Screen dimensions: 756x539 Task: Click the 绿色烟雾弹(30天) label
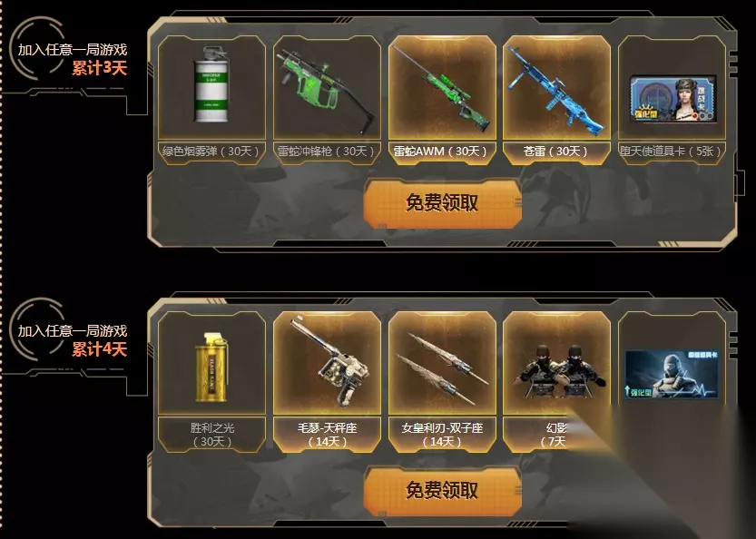coord(211,152)
